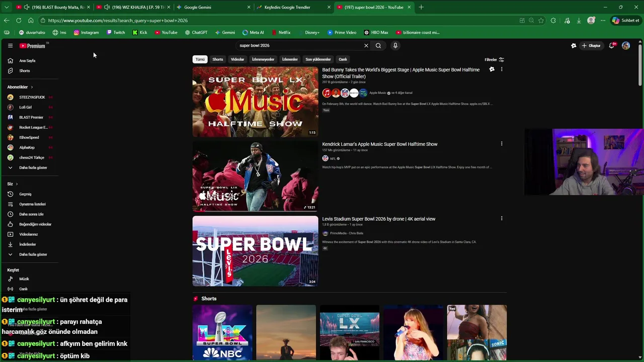Bookmark this page with the star icon
The image size is (644, 362).
click(x=541, y=21)
